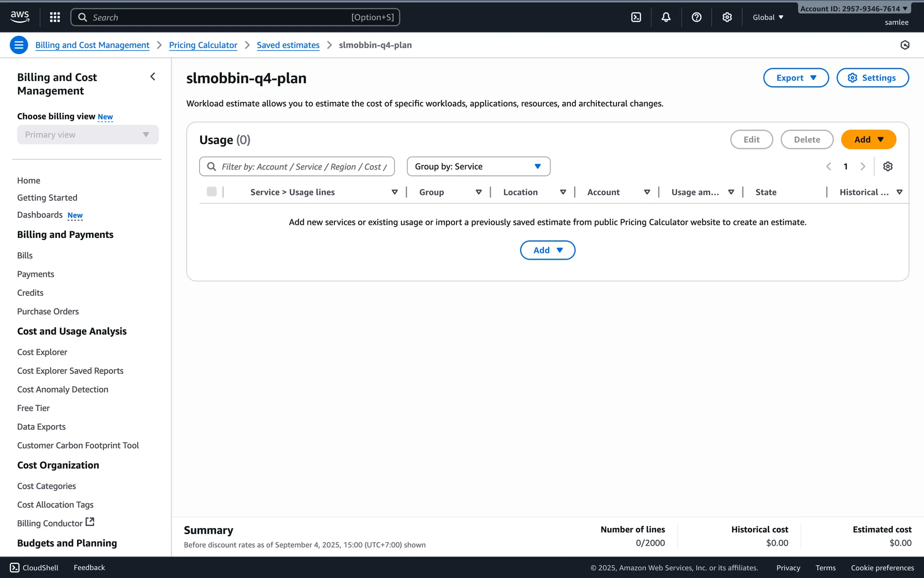Open console settings gear in header

727,17
